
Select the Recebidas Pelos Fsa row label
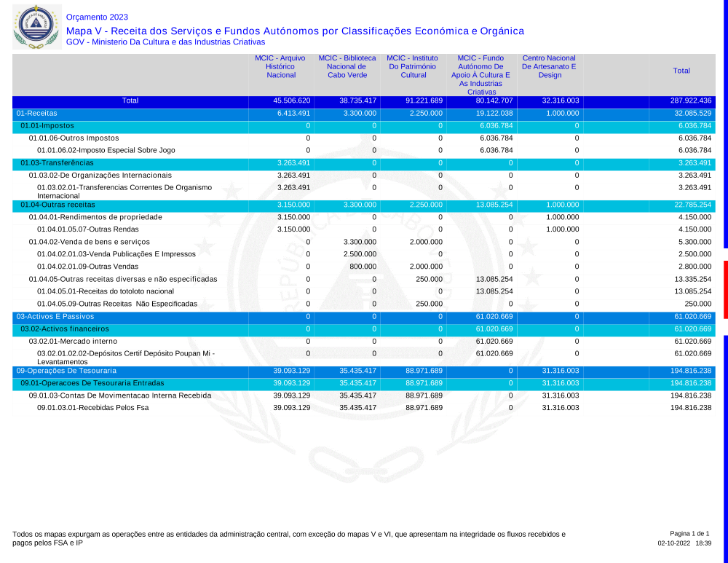[92, 408]
